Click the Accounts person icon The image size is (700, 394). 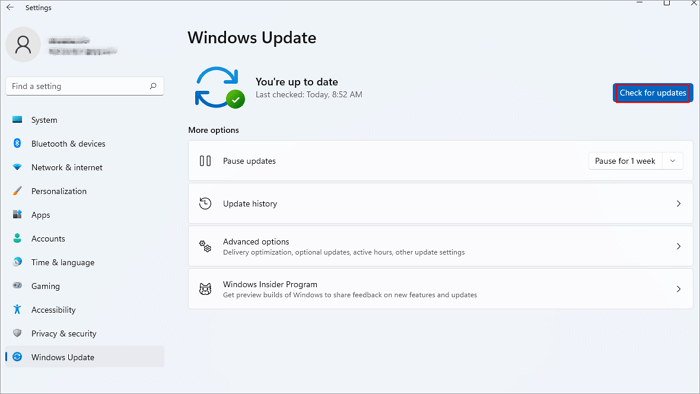tap(17, 238)
